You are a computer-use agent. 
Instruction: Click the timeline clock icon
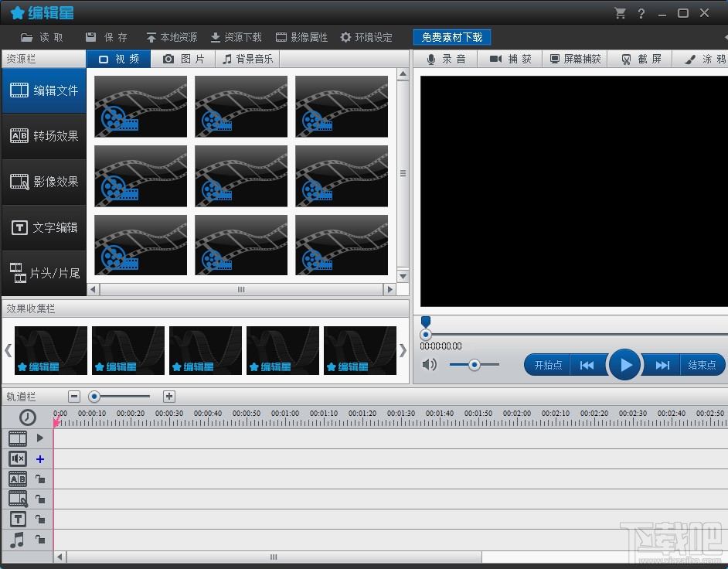[x=27, y=417]
